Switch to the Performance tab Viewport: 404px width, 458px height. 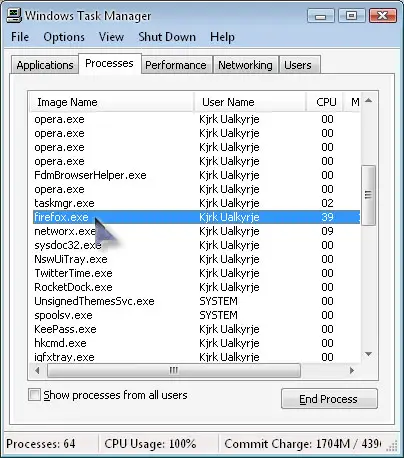[176, 65]
